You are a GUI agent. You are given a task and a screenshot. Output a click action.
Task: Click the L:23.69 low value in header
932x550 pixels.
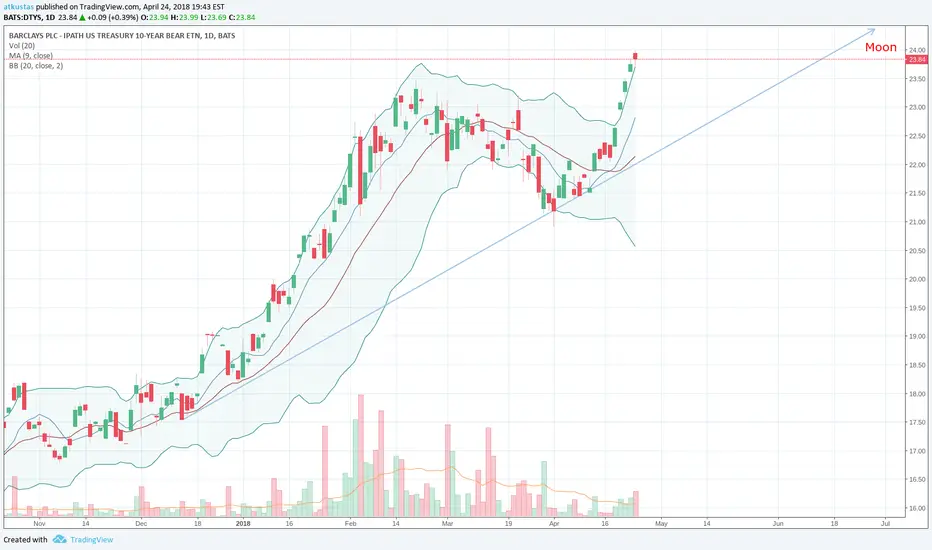pos(213,17)
